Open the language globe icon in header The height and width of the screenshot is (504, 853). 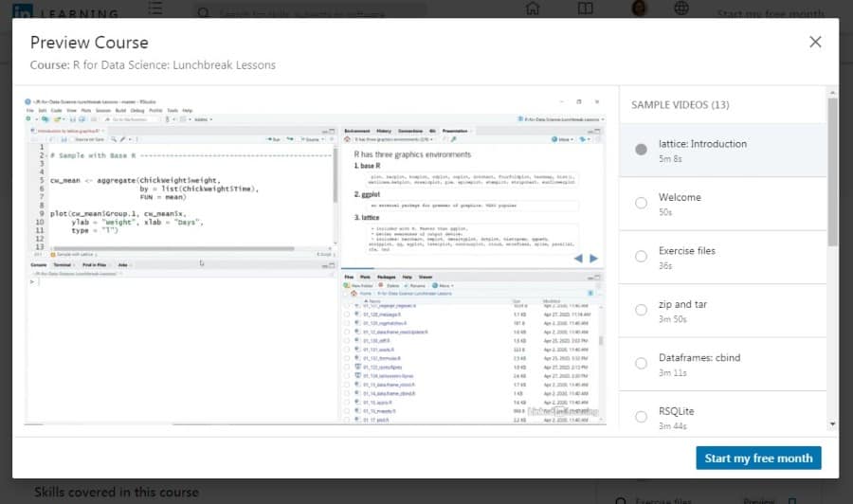tap(681, 9)
